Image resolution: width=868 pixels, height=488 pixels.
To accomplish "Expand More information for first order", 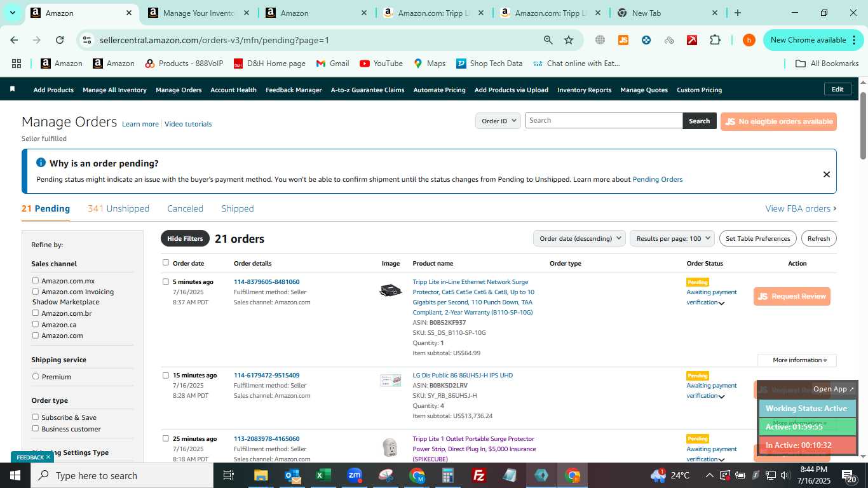I will (797, 360).
